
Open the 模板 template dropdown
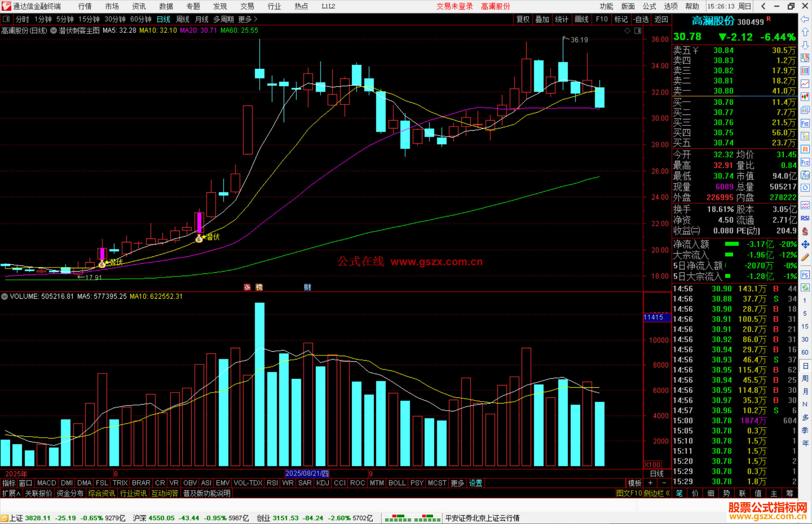click(635, 483)
